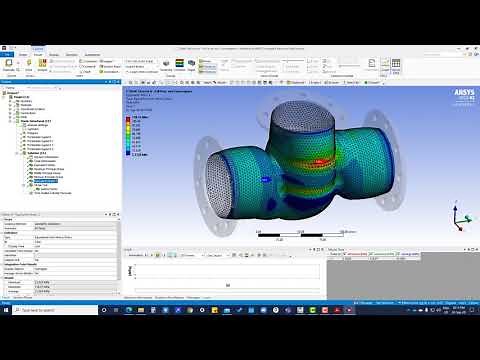
Task: Collapse the Solution branch expander
Action: coord(17,153)
